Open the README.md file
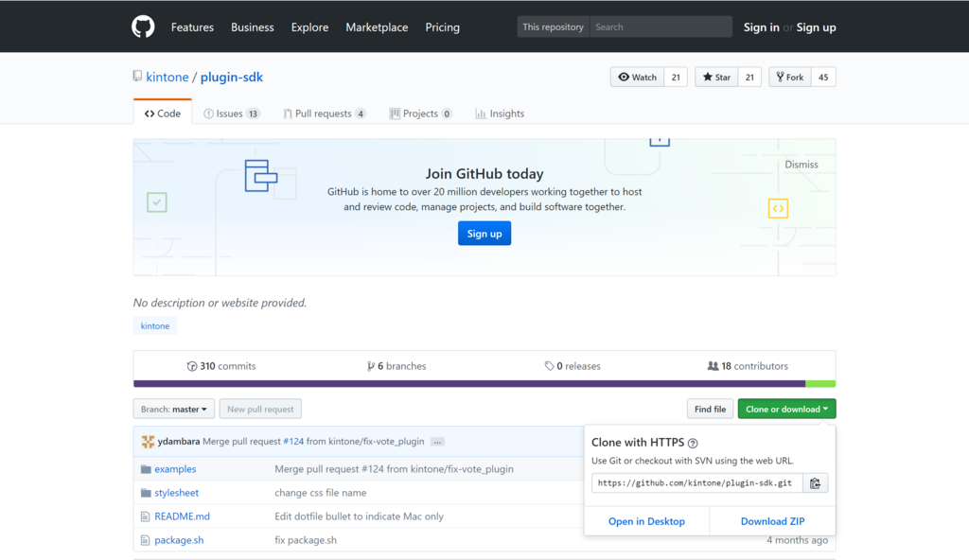 point(183,516)
